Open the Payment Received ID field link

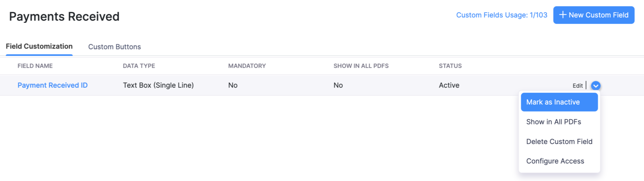pos(53,85)
